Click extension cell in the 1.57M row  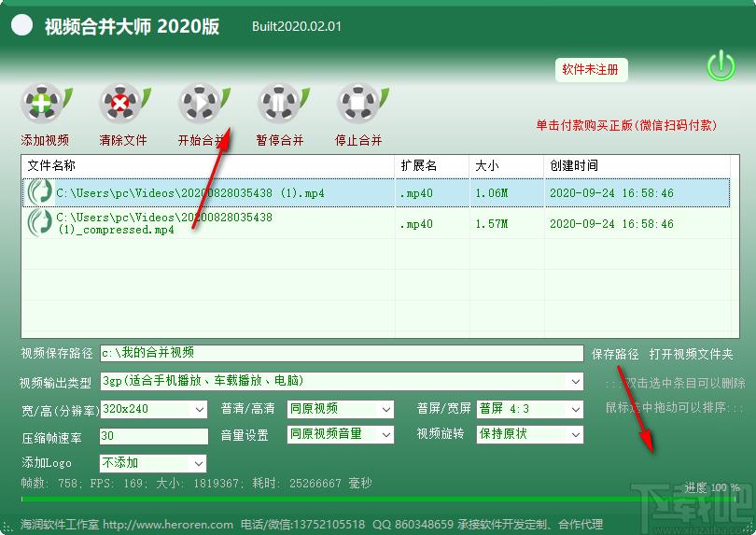tap(416, 224)
